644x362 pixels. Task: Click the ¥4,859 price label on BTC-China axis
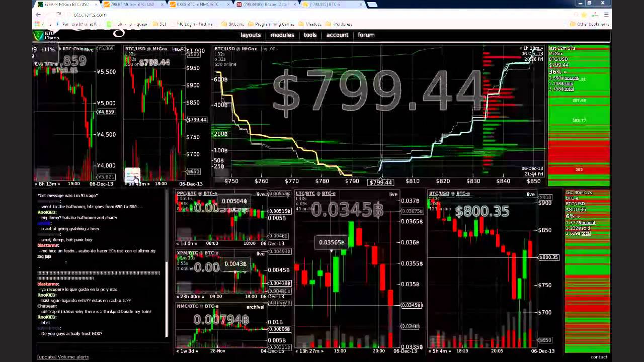pyautogui.click(x=106, y=112)
